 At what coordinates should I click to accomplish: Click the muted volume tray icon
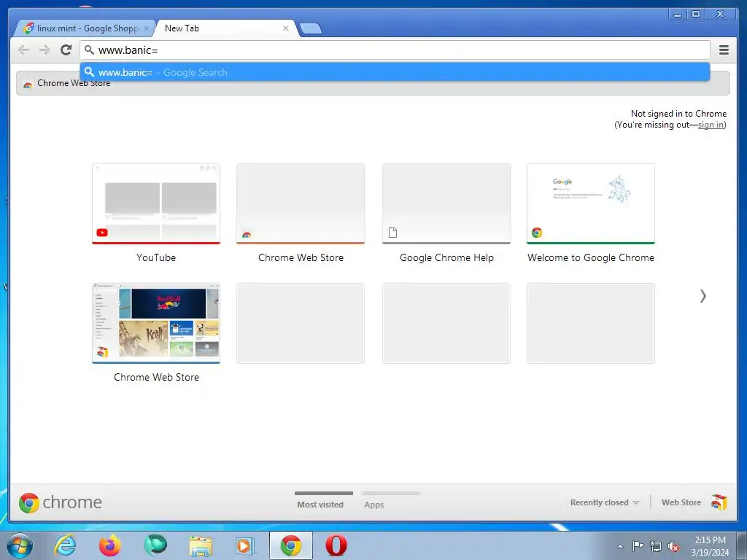(x=673, y=546)
